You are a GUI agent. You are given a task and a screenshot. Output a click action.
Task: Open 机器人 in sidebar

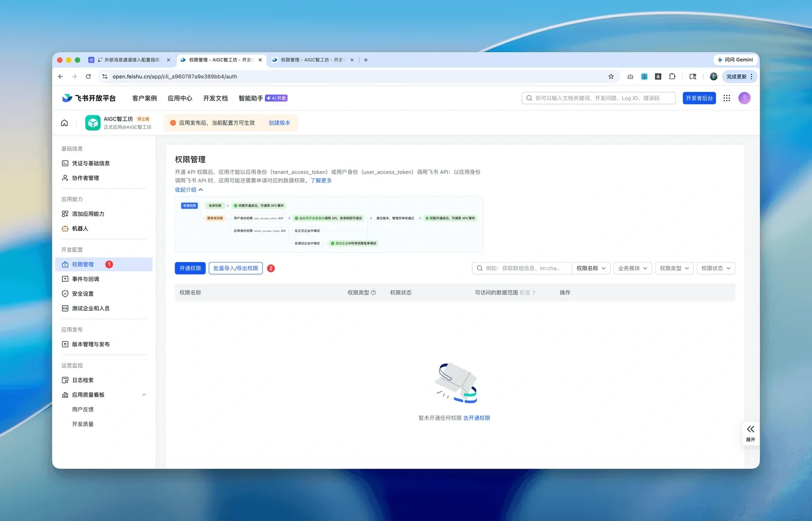[x=104, y=229]
